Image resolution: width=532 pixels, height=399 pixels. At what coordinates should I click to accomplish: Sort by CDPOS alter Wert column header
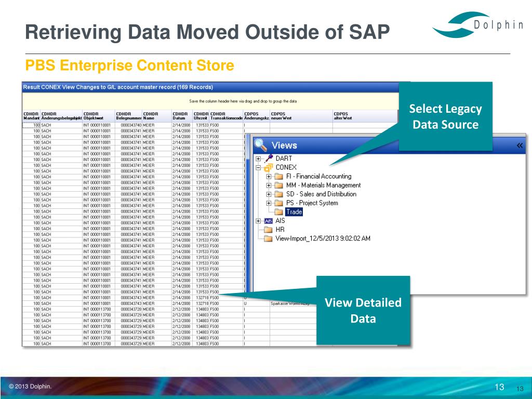365,116
